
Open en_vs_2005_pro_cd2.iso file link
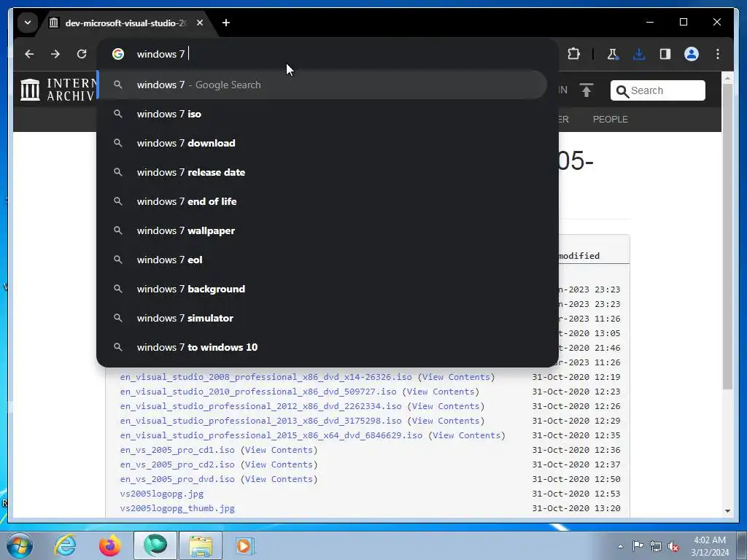coord(177,464)
